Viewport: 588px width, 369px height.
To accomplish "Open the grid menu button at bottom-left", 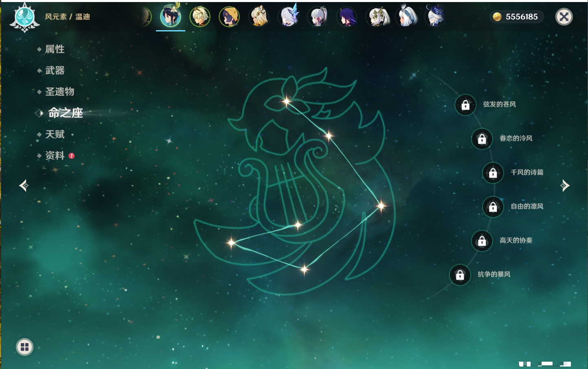I will click(x=24, y=347).
